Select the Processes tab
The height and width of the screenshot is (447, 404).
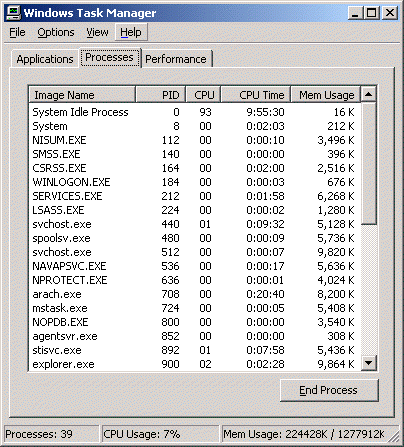point(110,57)
